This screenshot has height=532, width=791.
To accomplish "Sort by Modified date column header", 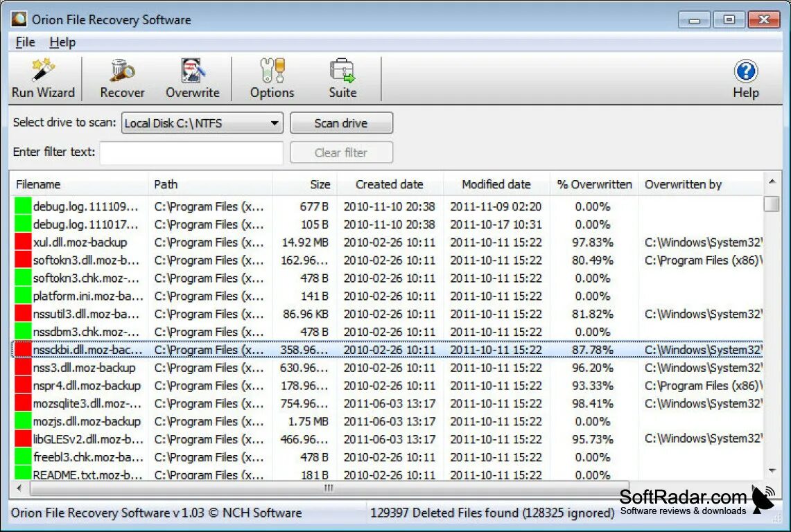I will (496, 184).
